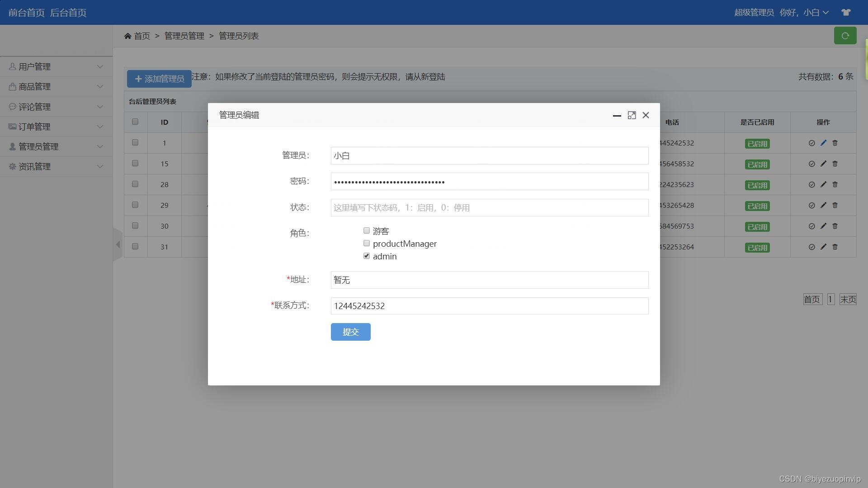Click the 提交 submit button
868x488 pixels.
tap(350, 332)
